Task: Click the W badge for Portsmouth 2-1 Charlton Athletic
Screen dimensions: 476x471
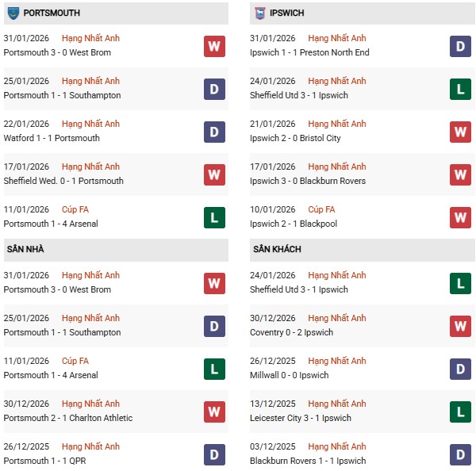Action: click(x=213, y=412)
